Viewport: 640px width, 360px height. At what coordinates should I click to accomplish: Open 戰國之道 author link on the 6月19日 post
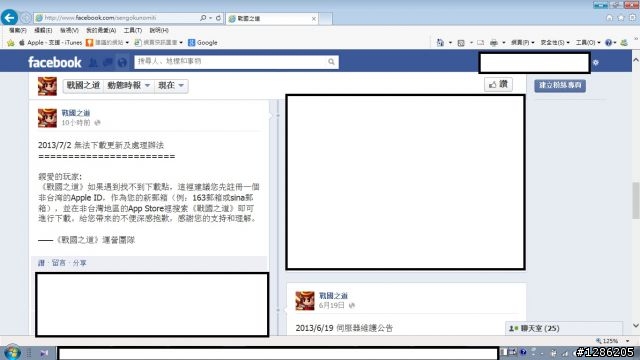pyautogui.click(x=333, y=296)
